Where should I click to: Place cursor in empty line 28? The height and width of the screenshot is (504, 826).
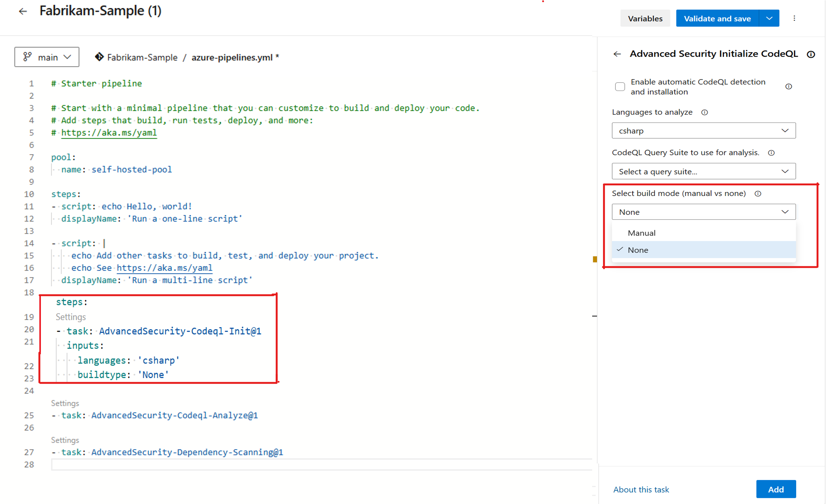[321, 465]
